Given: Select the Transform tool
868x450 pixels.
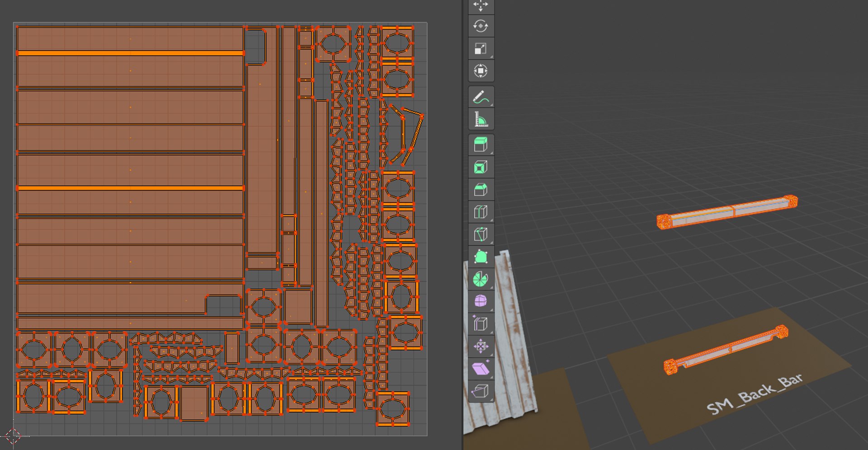Looking at the screenshot, I should [481, 71].
